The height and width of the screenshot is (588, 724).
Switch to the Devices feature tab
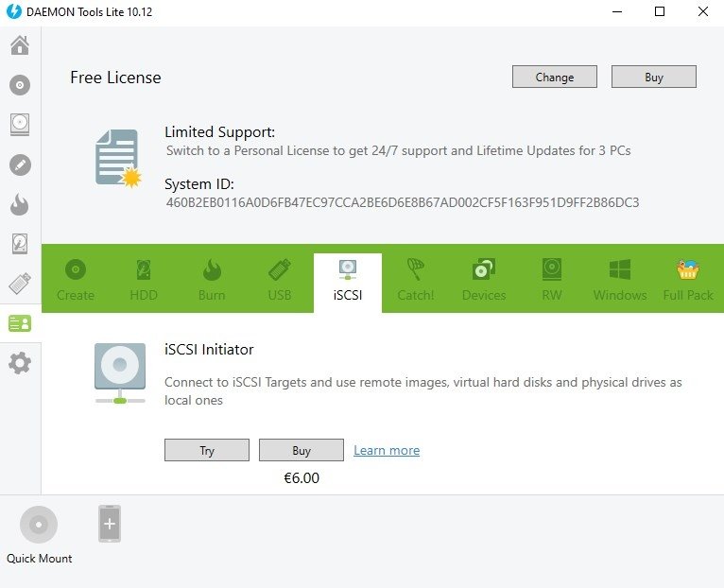[x=484, y=281]
